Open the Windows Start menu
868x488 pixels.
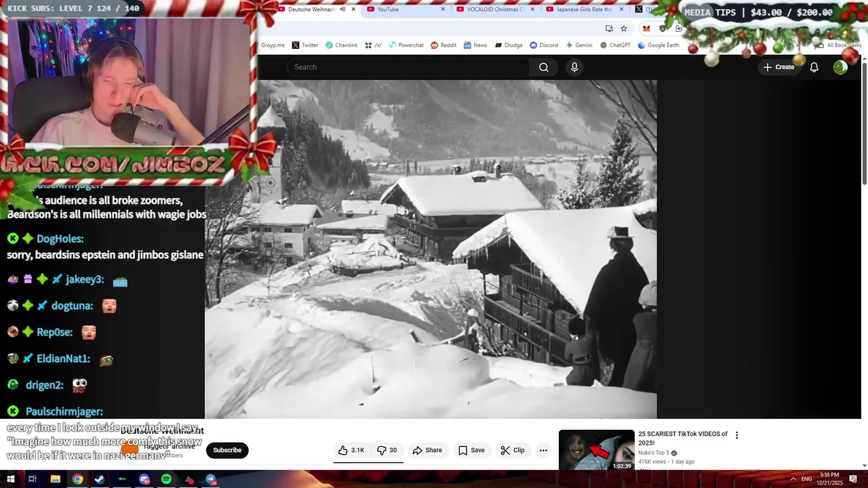point(10,479)
